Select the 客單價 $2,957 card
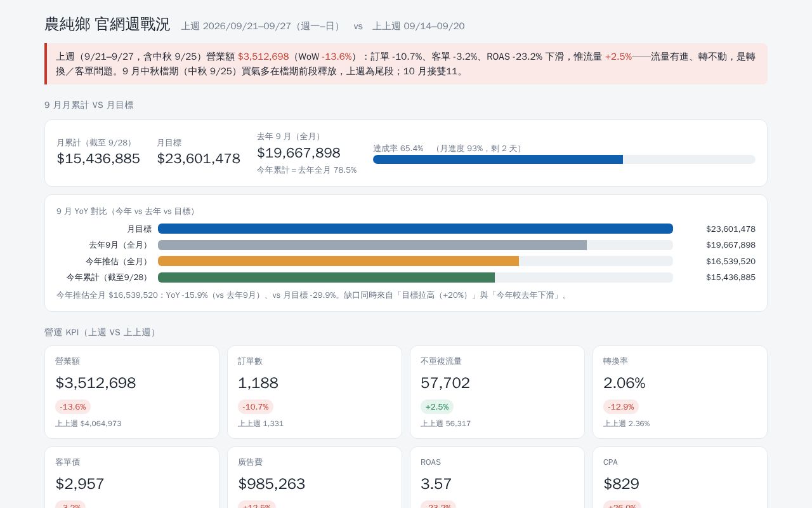Image resolution: width=812 pixels, height=508 pixels. coord(132,478)
